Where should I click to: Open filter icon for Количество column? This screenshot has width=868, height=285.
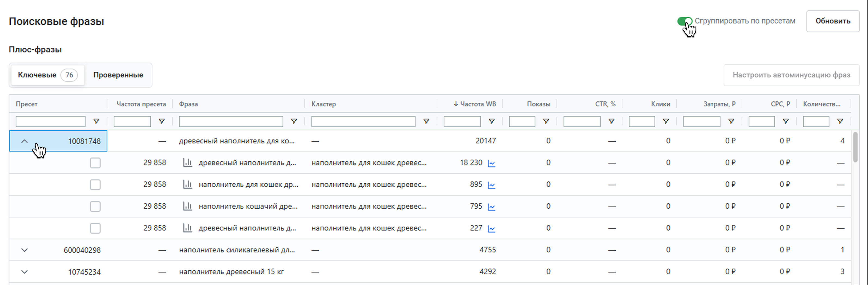coord(840,121)
